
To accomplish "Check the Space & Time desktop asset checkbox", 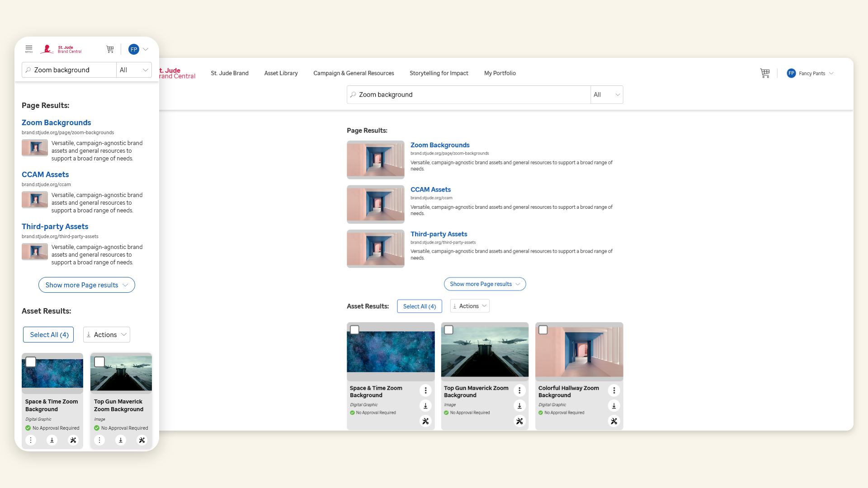I will tap(355, 330).
